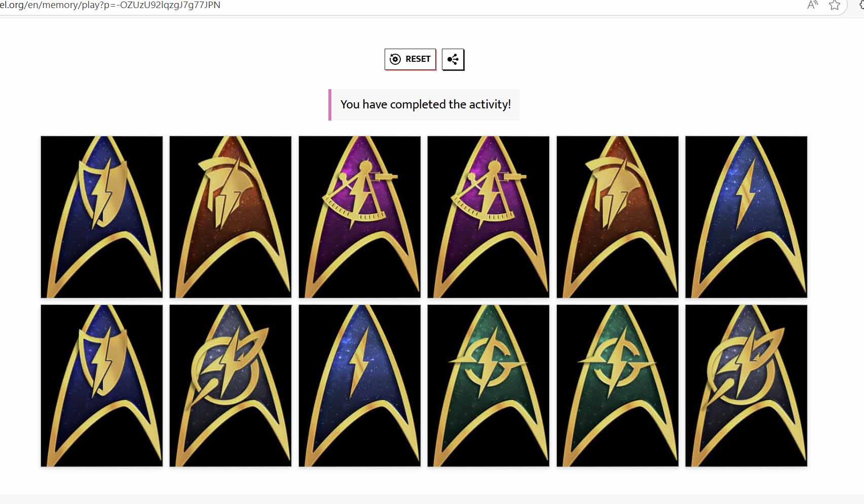Click the 'You have completed the activity!' message

coord(424,105)
